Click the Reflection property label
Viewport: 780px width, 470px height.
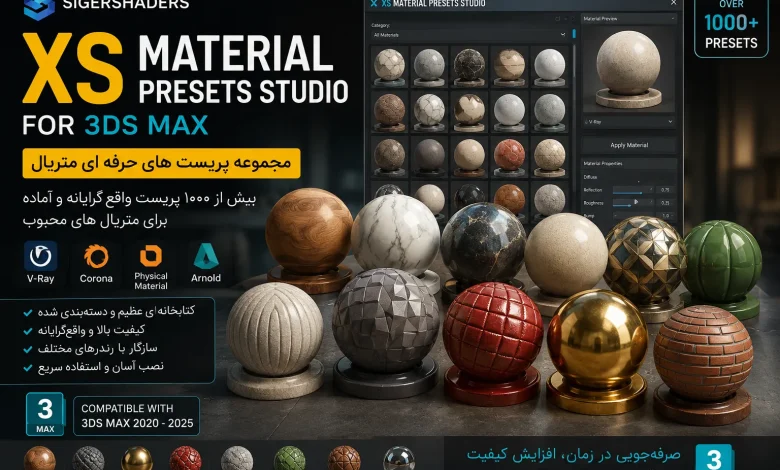592,190
